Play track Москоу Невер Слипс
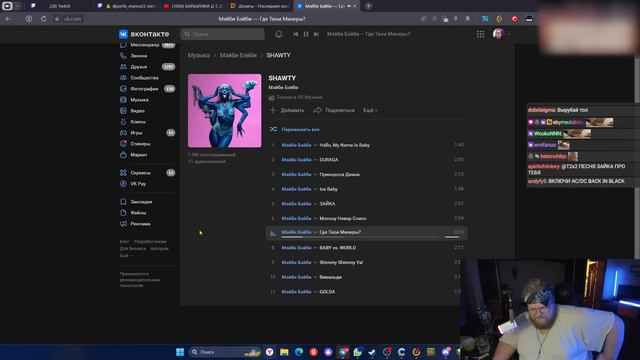The width and height of the screenshot is (640, 360). [x=367, y=218]
